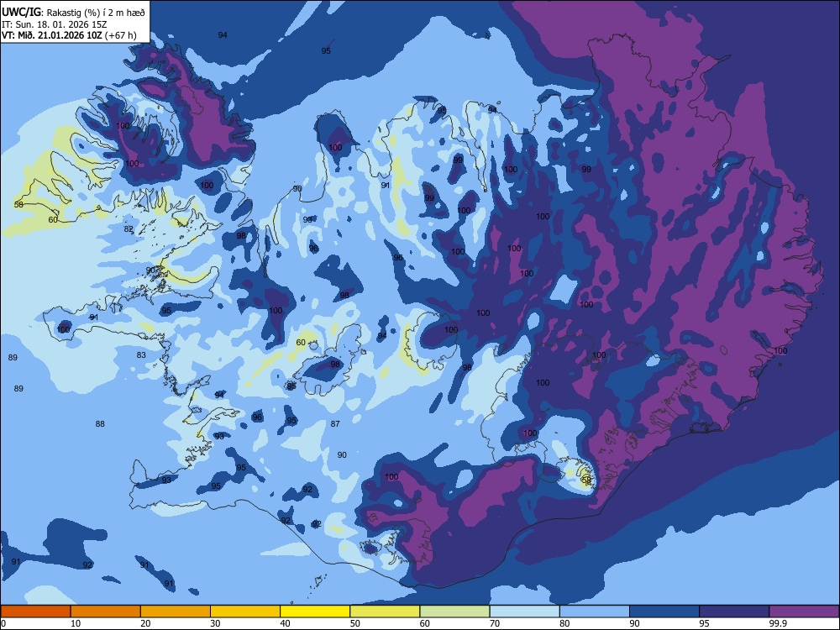Click the humidity value '87' on the map
Image resolution: width=840 pixels, height=630 pixels.
coord(335,423)
